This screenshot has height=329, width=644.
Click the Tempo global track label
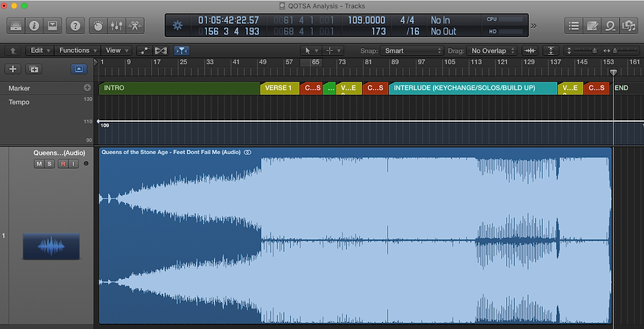(x=19, y=102)
